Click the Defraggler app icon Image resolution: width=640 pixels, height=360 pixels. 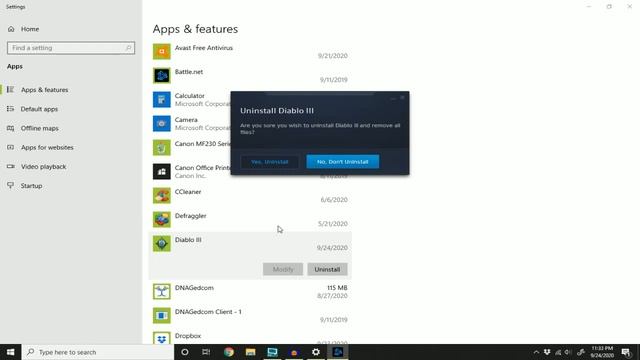click(162, 220)
